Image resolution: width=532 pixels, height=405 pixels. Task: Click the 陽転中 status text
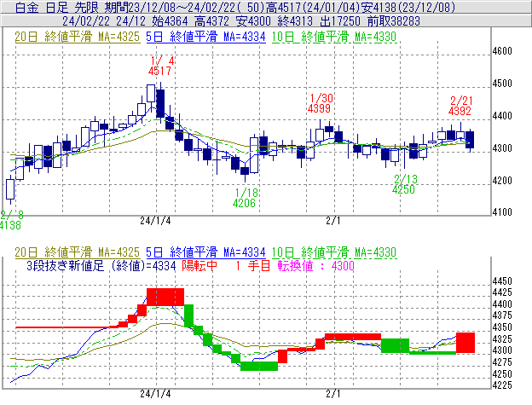click(199, 265)
